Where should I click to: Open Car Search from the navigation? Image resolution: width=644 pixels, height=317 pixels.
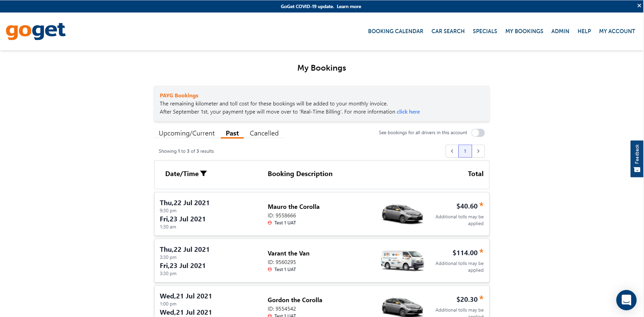click(x=448, y=31)
